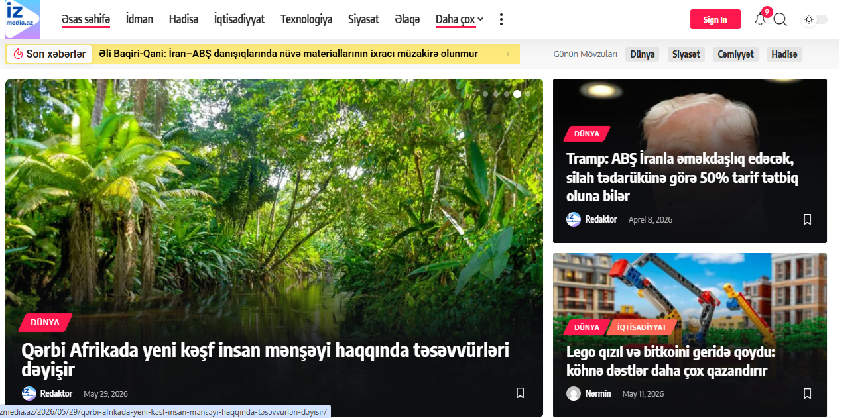Select the Hadisə topic tag
The height and width of the screenshot is (418, 868).
[x=784, y=54]
